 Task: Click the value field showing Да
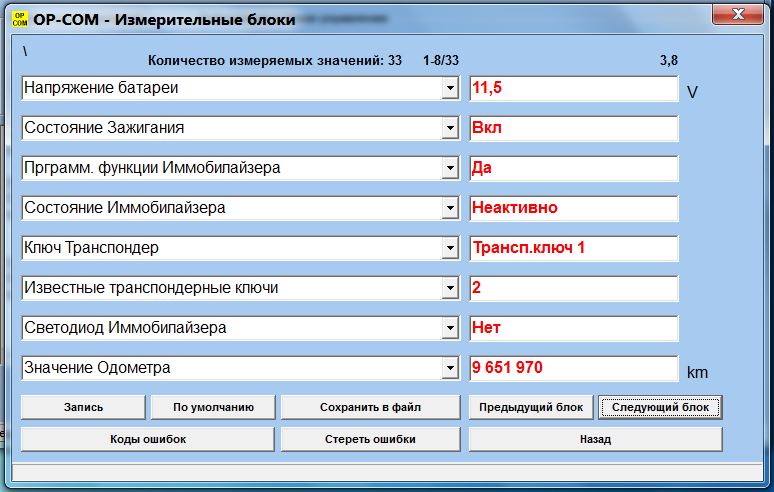pos(574,168)
